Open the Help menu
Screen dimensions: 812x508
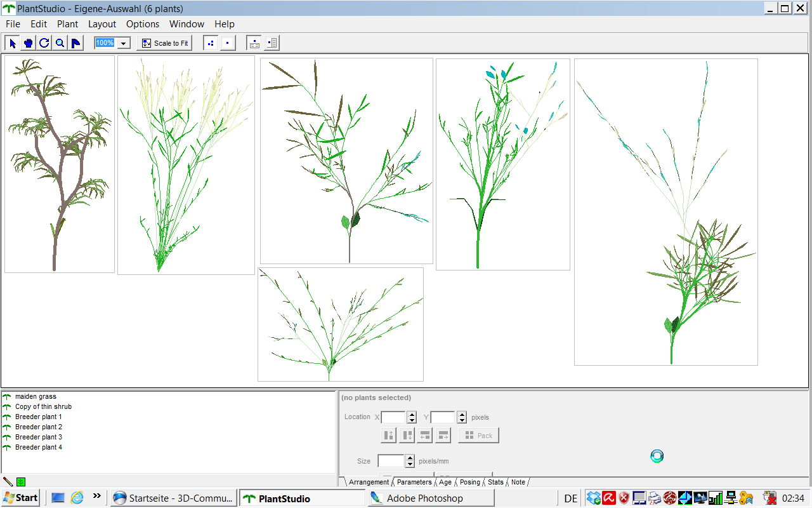[x=225, y=24]
